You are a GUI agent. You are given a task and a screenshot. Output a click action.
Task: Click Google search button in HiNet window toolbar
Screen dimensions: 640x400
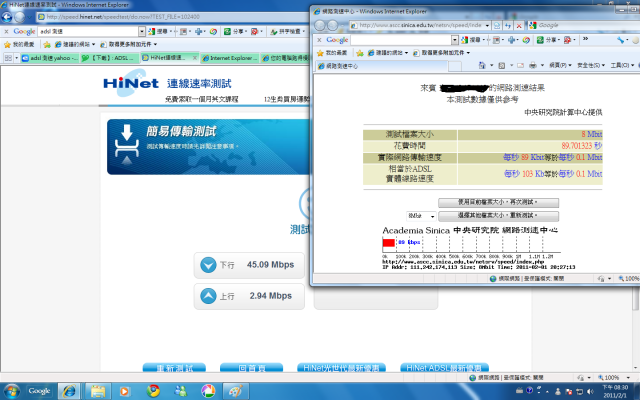click(158, 31)
